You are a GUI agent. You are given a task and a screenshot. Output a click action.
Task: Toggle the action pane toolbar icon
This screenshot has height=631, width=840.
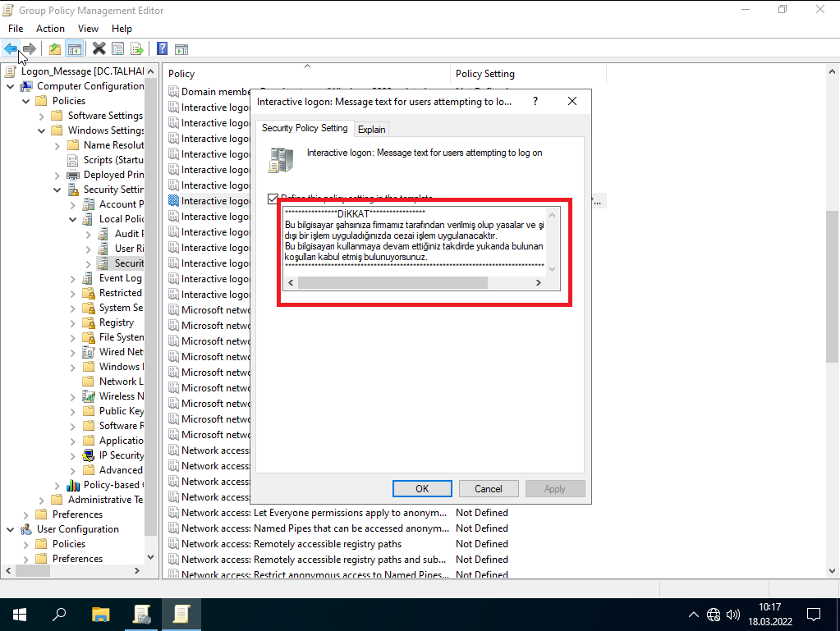coord(181,49)
